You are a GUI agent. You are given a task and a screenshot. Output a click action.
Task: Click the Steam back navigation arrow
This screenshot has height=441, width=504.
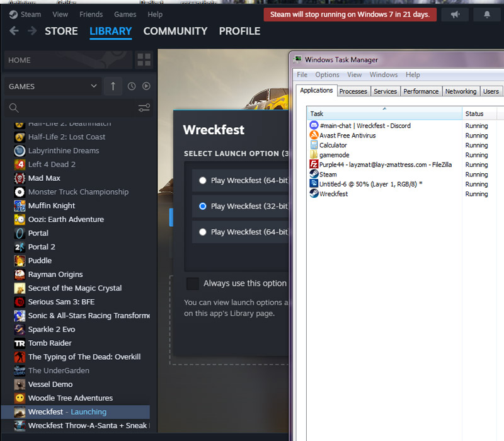[14, 31]
